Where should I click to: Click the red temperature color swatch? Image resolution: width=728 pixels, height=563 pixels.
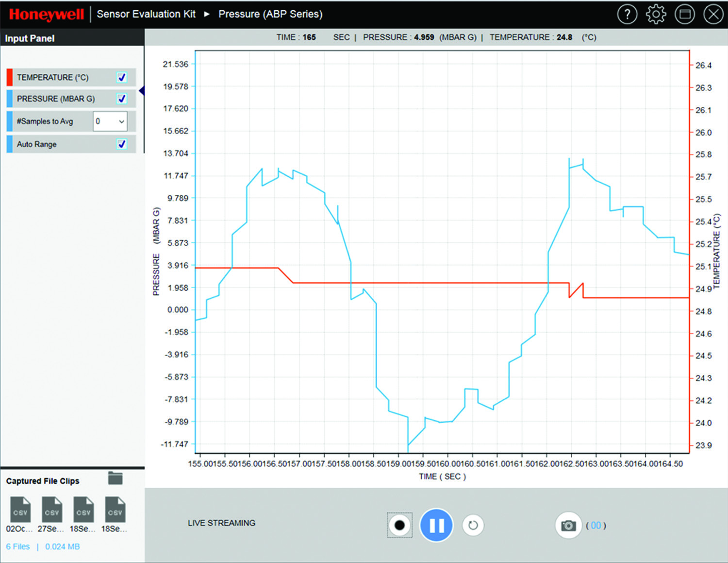(x=10, y=77)
